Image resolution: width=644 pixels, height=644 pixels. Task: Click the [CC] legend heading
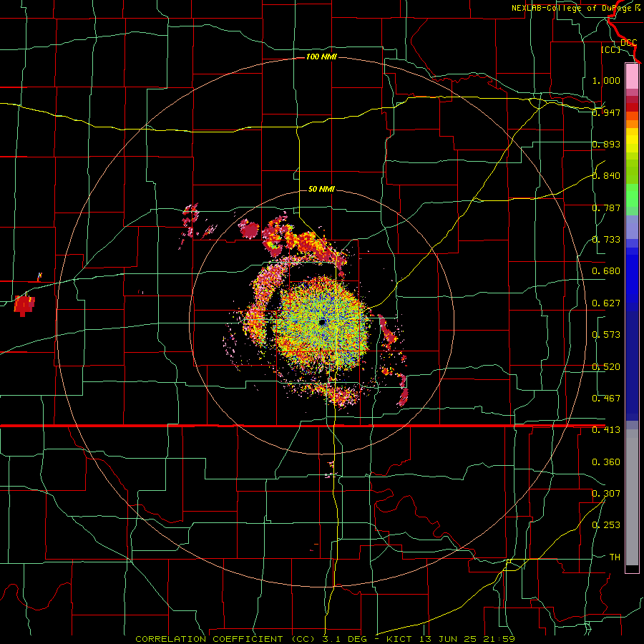(610, 49)
